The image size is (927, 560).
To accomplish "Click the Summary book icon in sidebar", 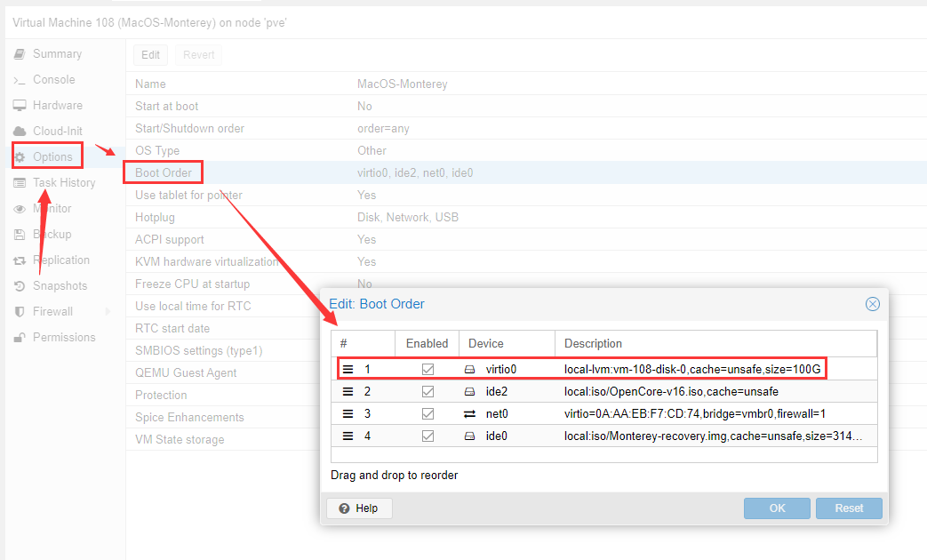I will pyautogui.click(x=19, y=54).
